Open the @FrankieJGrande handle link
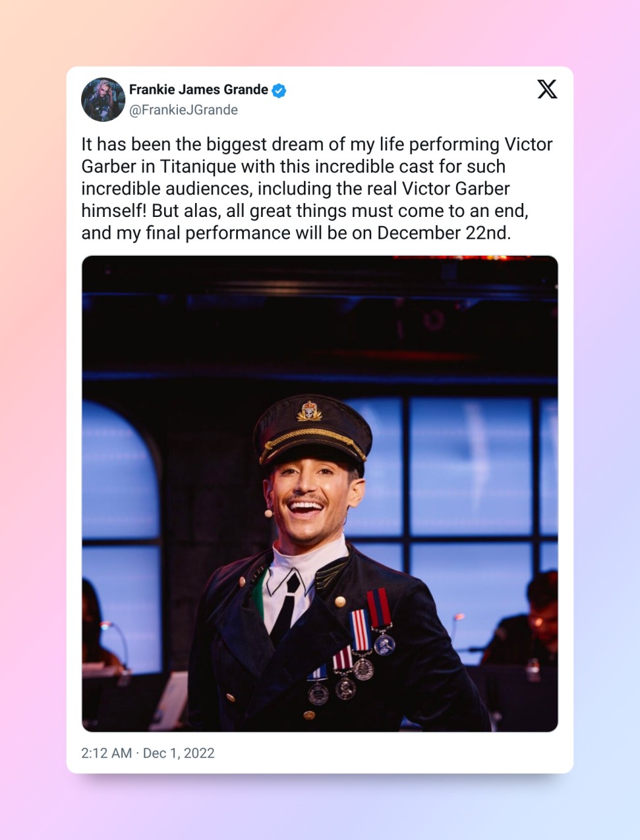 click(x=183, y=110)
